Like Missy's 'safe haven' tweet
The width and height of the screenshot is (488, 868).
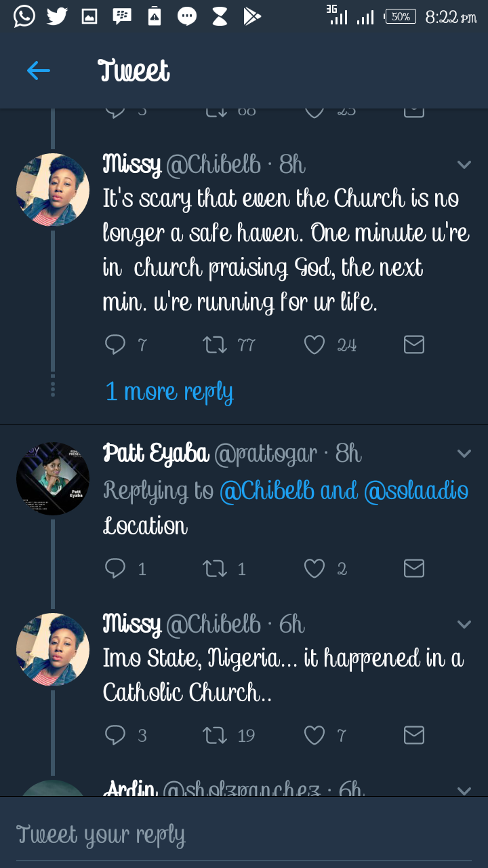click(x=314, y=345)
